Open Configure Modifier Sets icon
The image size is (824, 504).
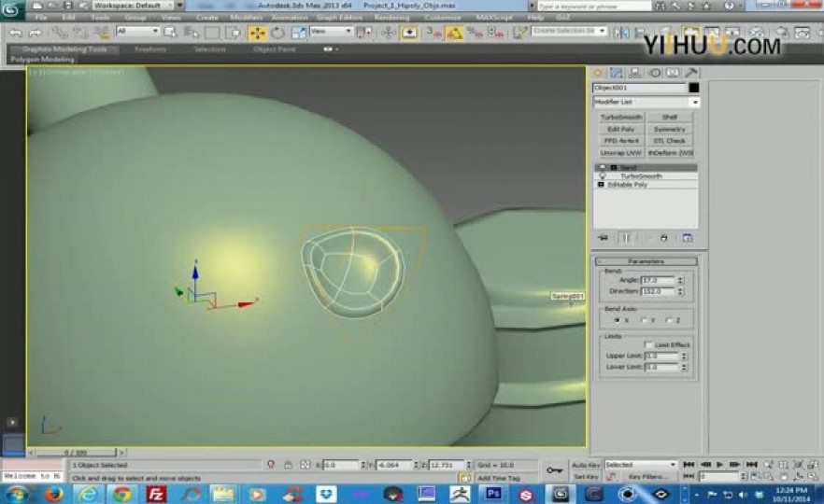point(687,238)
